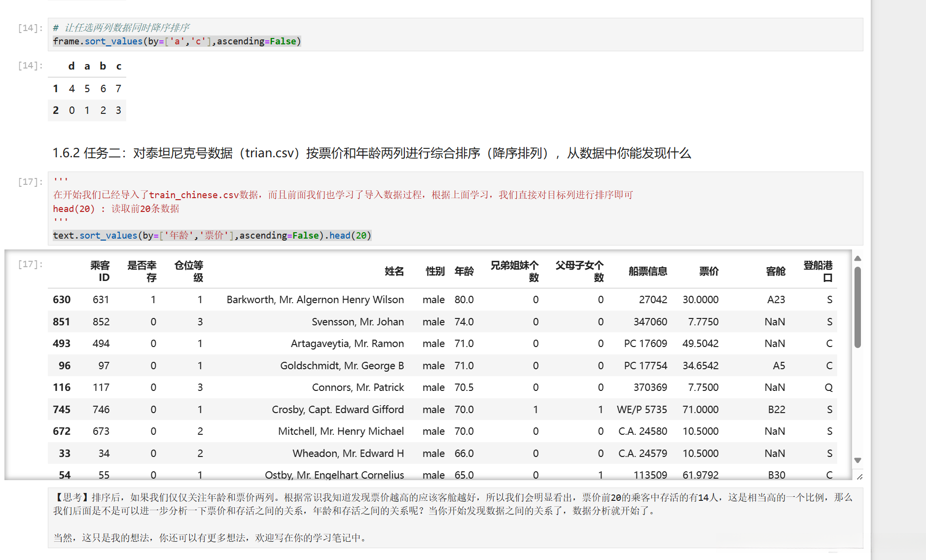Click the 性别 column header
The height and width of the screenshot is (560, 926).
435,272
